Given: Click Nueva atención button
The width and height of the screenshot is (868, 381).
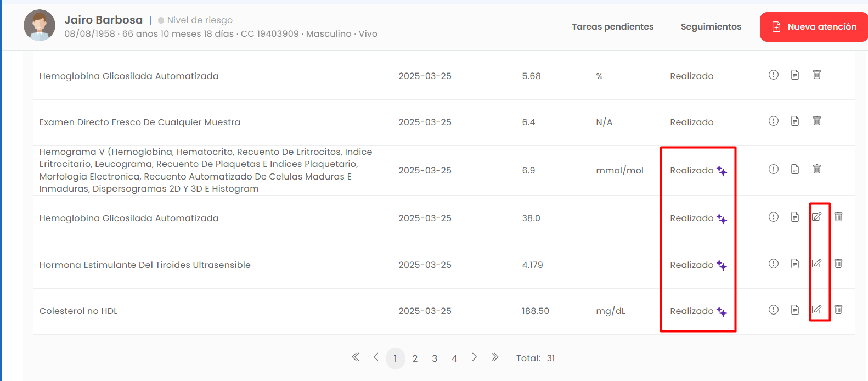Looking at the screenshot, I should click(x=814, y=27).
